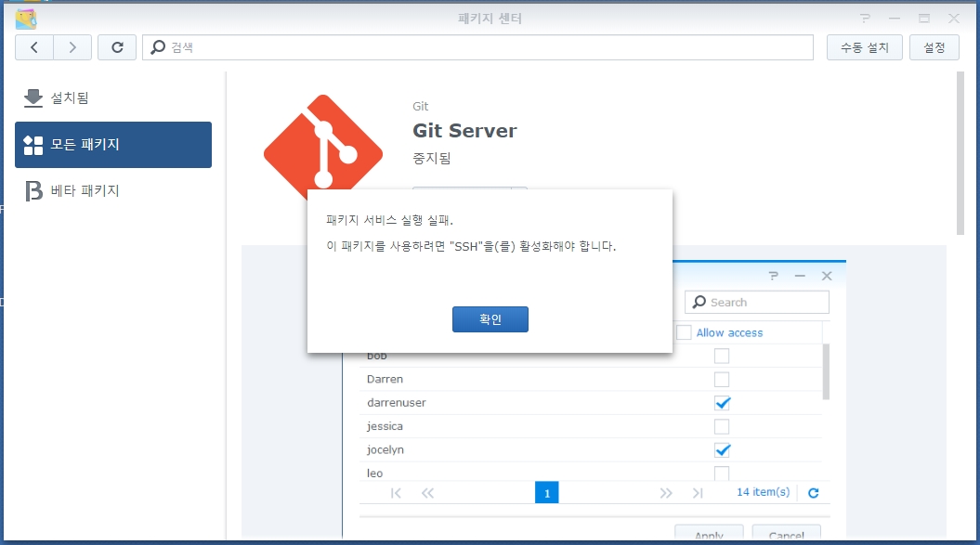Click the 확인 button in the error dialog
Viewport: 980px width, 545px height.
[x=490, y=319]
